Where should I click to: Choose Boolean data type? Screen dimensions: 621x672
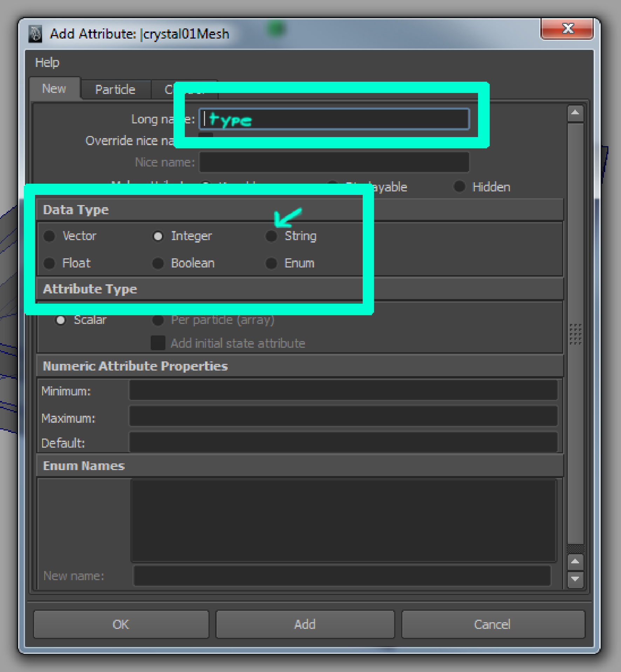pos(158,263)
